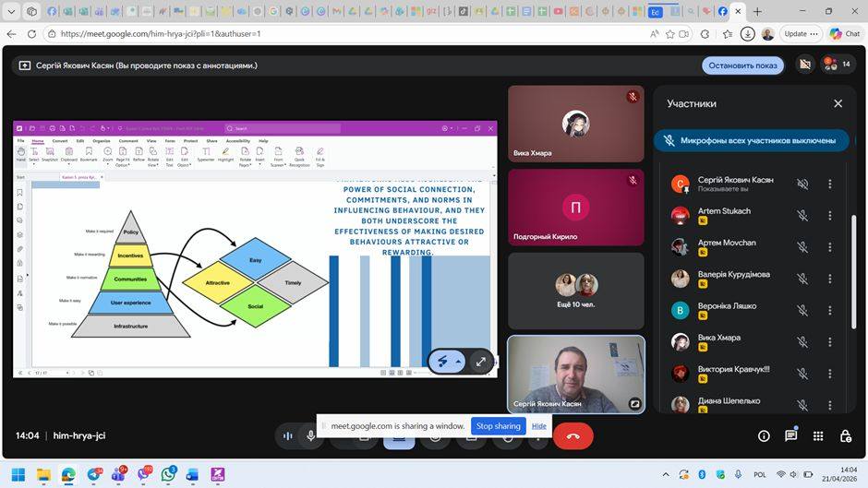Click the red Leave call button

[573, 436]
